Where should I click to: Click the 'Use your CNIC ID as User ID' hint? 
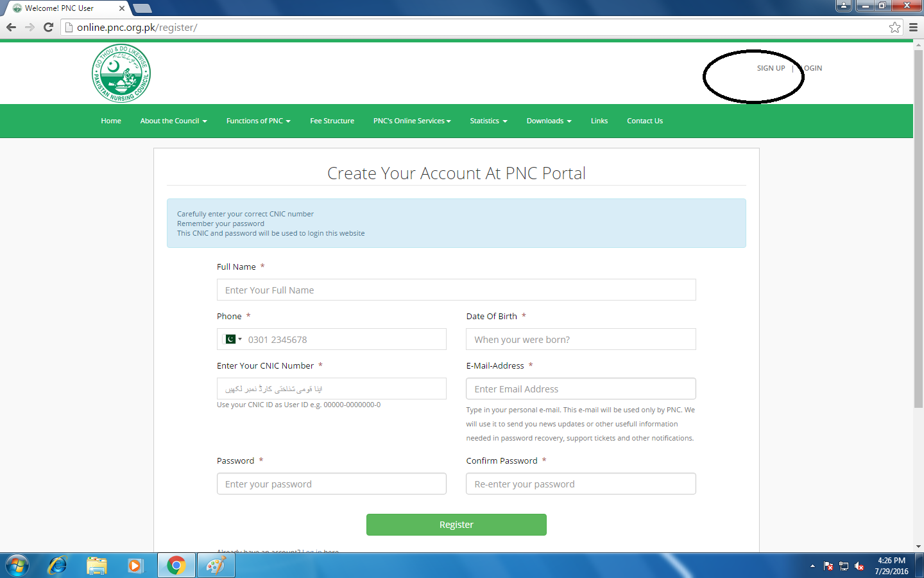click(298, 405)
